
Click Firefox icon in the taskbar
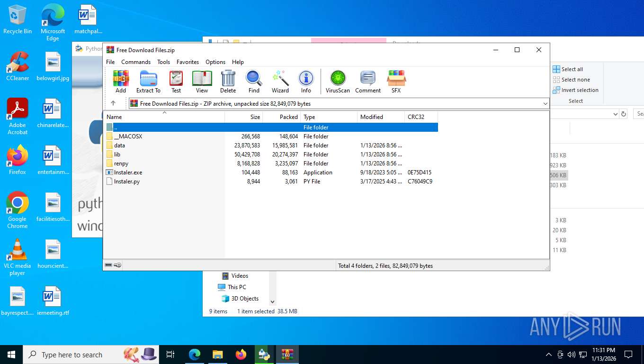pyautogui.click(x=241, y=355)
